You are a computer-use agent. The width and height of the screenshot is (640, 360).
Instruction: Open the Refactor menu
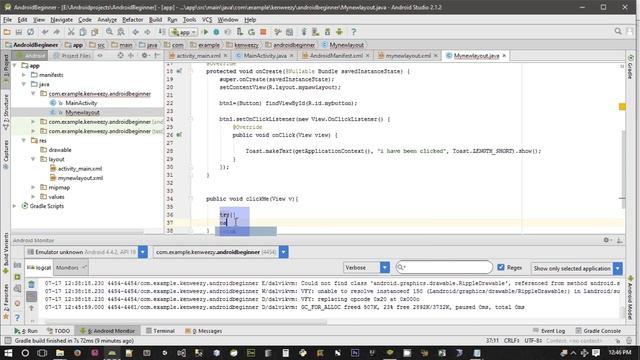pyautogui.click(x=133, y=20)
